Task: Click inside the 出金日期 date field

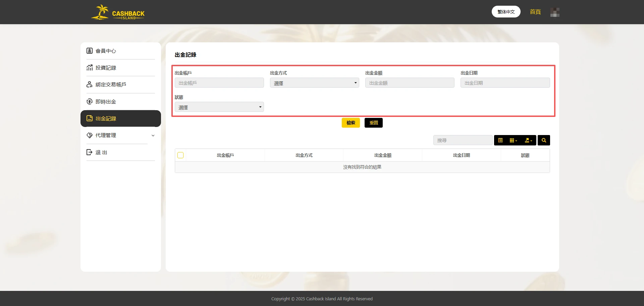Action: tap(504, 83)
